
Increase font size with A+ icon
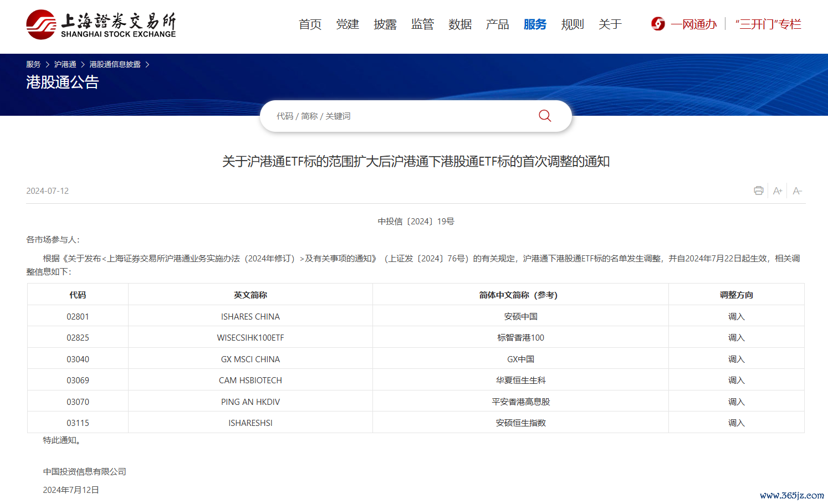click(x=778, y=191)
